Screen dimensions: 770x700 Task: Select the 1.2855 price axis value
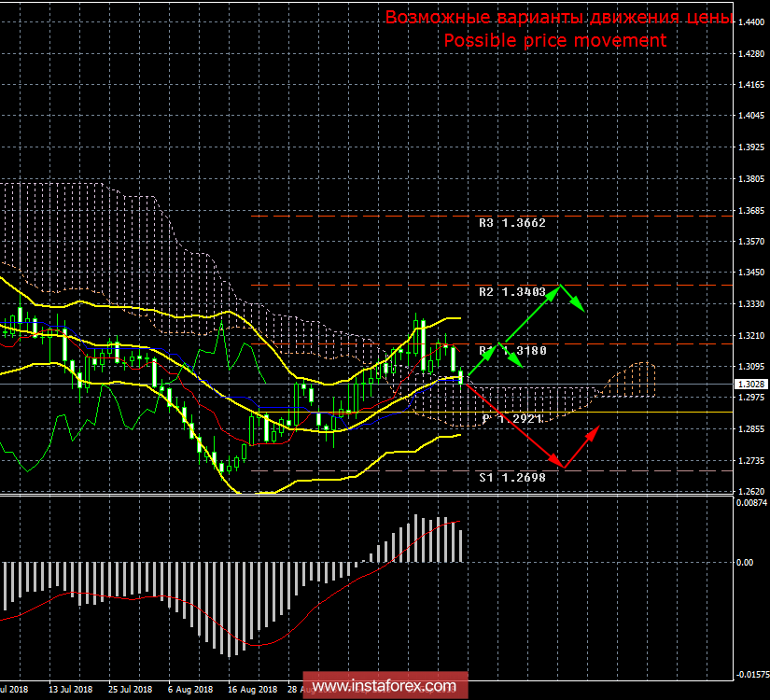coord(751,429)
